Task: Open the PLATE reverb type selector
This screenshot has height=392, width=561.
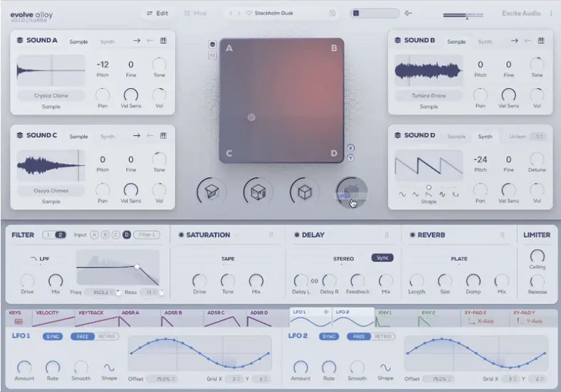Action: coord(459,258)
